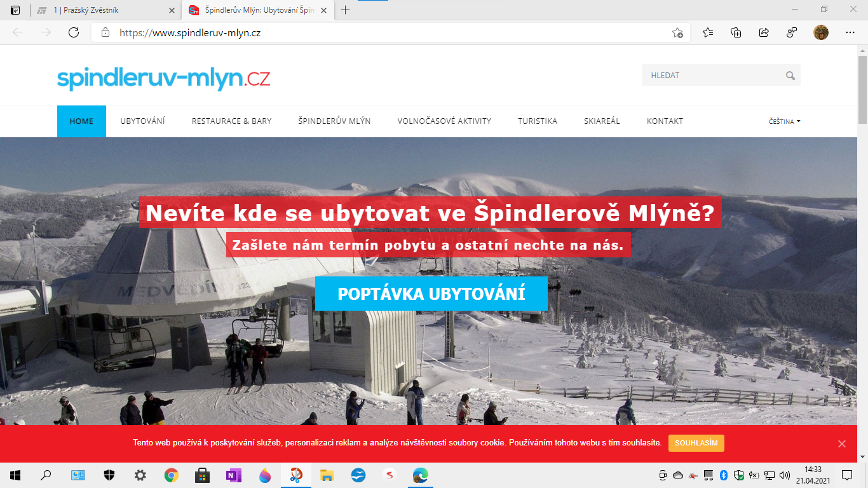Open Windows Security shield in system tray
Viewport: 868px width, 488px height.
coord(738,475)
